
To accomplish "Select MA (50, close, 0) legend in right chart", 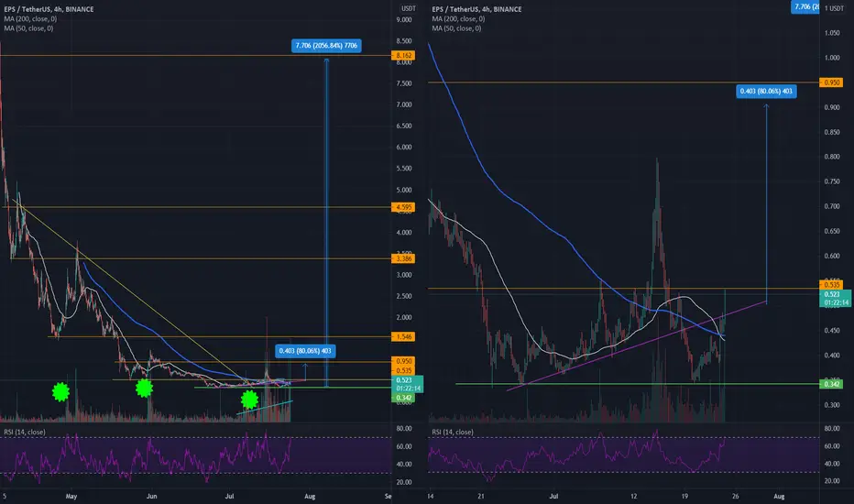I will 456,28.
